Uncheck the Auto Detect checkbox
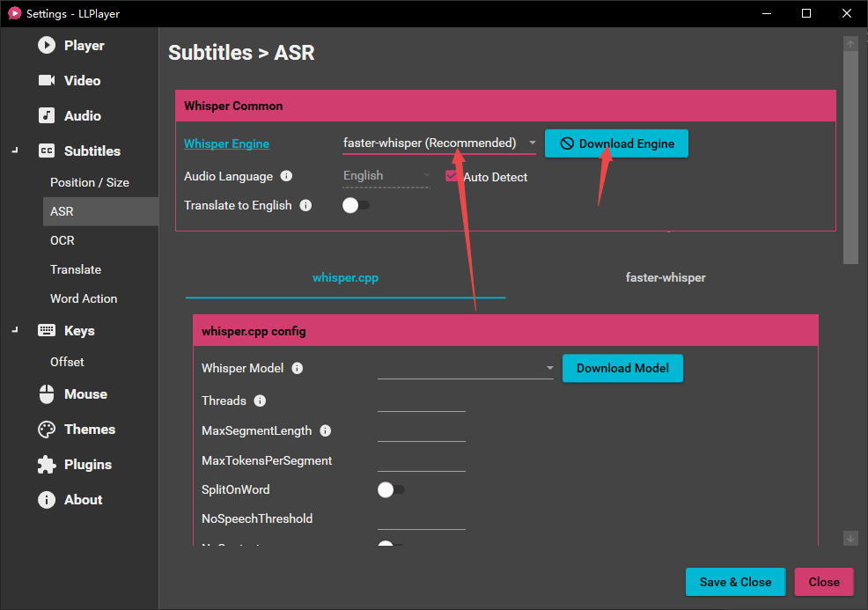The height and width of the screenshot is (610, 868). 452,176
